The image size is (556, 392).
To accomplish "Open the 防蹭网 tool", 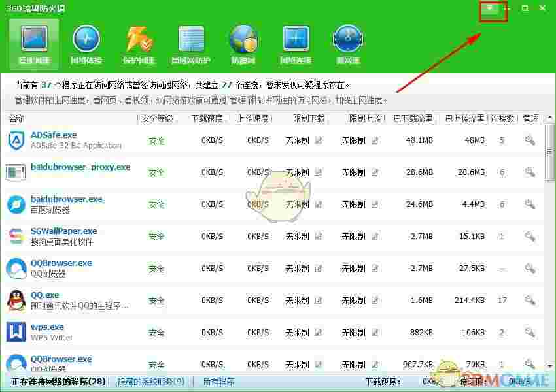I will (243, 44).
